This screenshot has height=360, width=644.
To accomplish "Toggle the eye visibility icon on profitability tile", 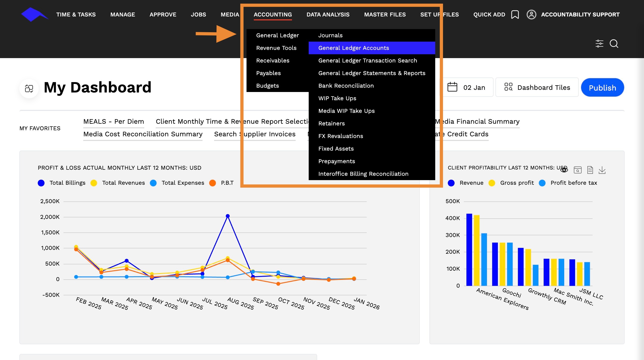I will coord(564,170).
